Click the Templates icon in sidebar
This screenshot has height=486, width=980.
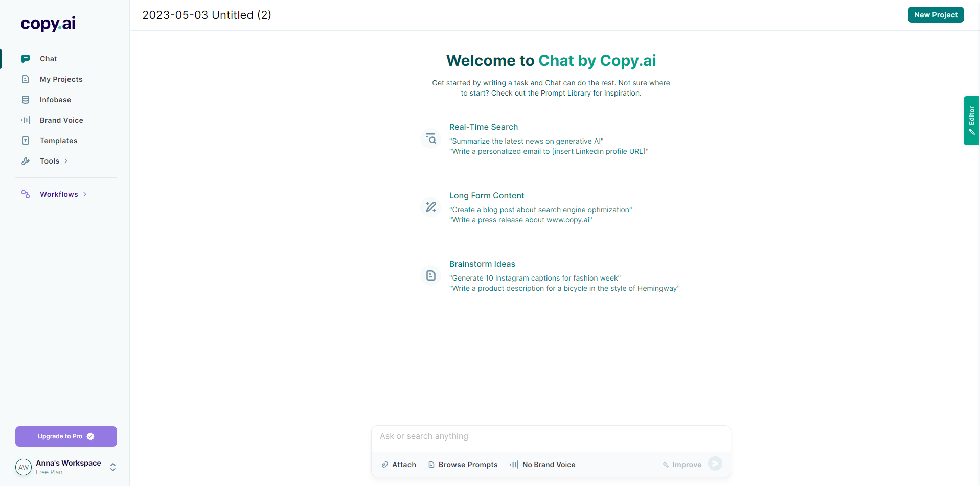click(x=26, y=141)
